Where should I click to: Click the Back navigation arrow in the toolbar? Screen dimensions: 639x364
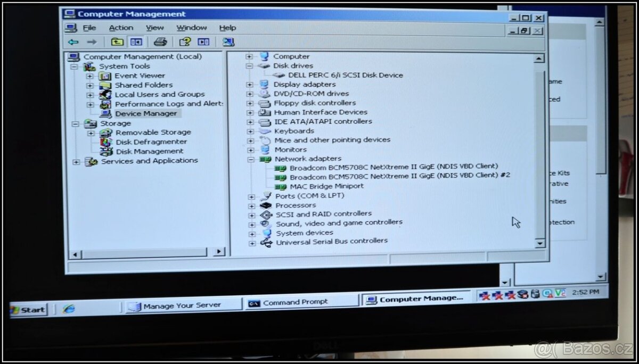point(73,42)
